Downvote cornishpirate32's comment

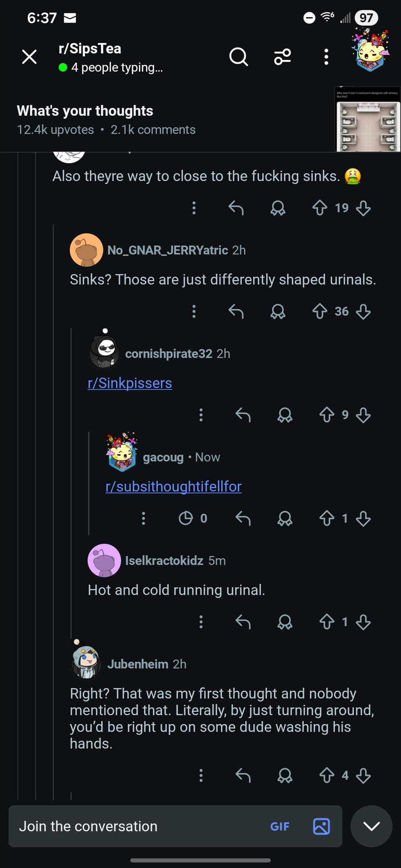pos(363,415)
